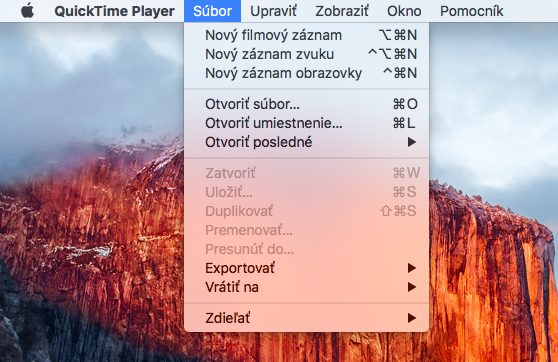Image resolution: width=558 pixels, height=362 pixels.
Task: Click the disabled Zatvoriť item
Action: [x=306, y=173]
